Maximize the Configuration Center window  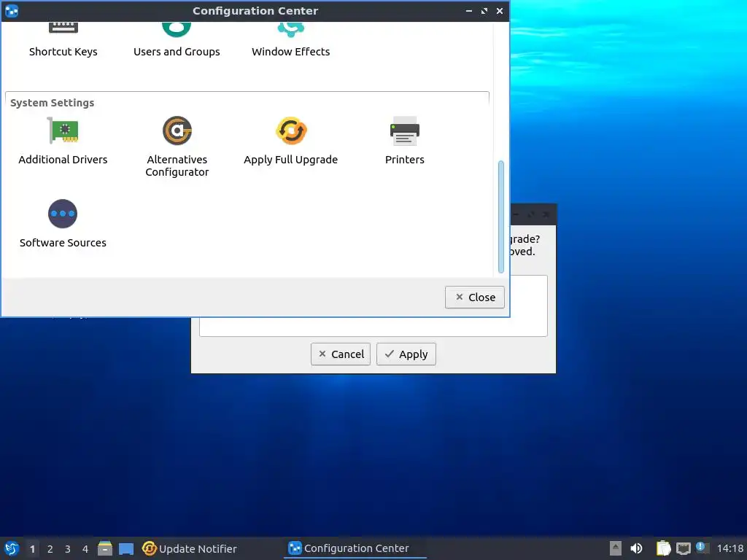pos(484,10)
